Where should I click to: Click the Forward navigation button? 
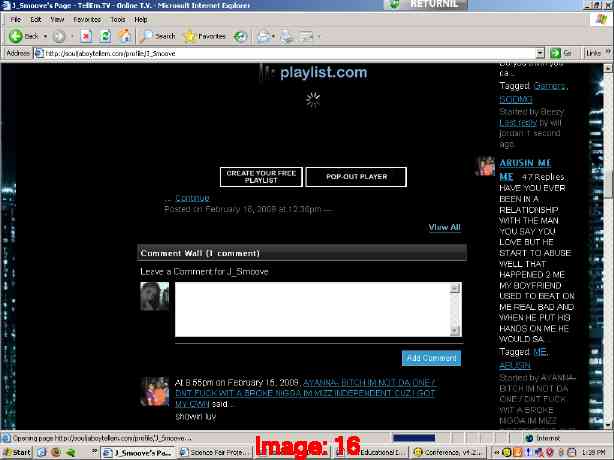(59, 36)
